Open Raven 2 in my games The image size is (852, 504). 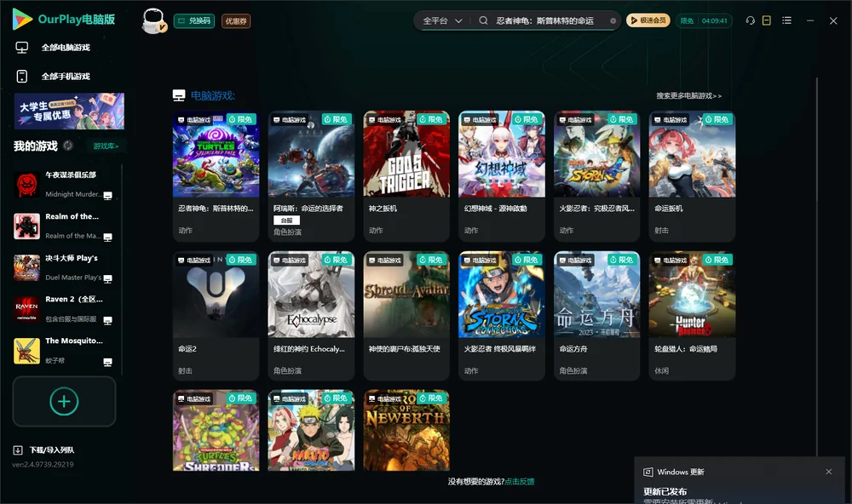click(64, 309)
